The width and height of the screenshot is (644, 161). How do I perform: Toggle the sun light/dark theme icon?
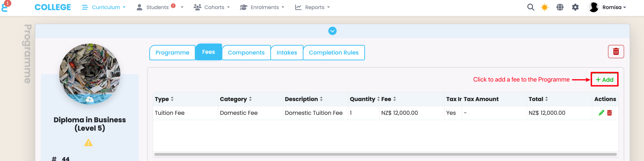pos(545,7)
